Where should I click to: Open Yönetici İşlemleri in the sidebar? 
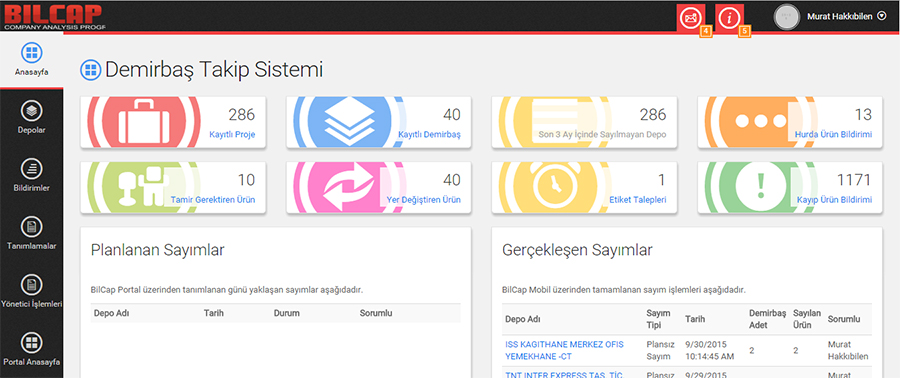[x=32, y=292]
